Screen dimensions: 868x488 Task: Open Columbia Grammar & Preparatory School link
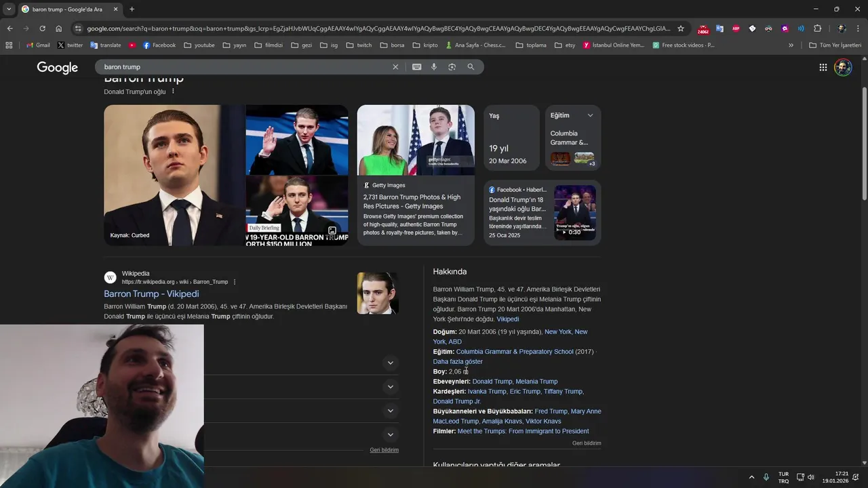click(515, 352)
